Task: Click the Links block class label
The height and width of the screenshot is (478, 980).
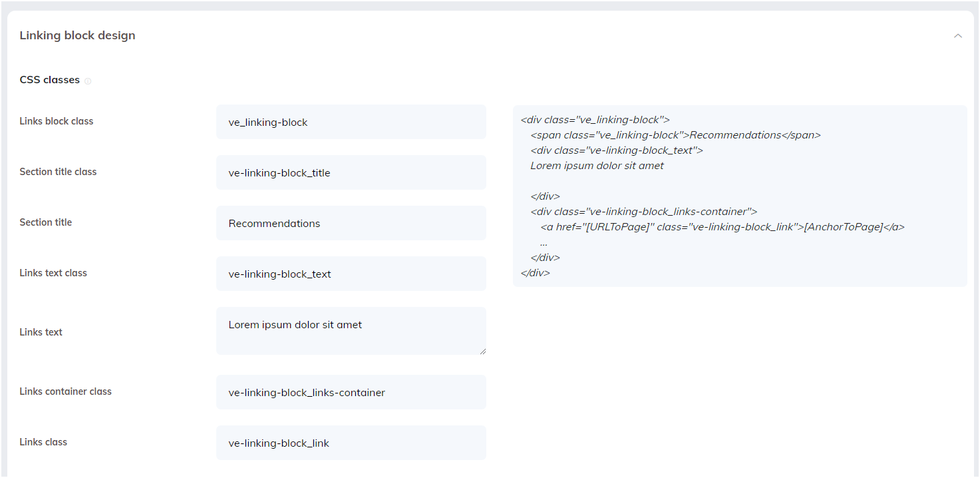Action: pos(56,121)
